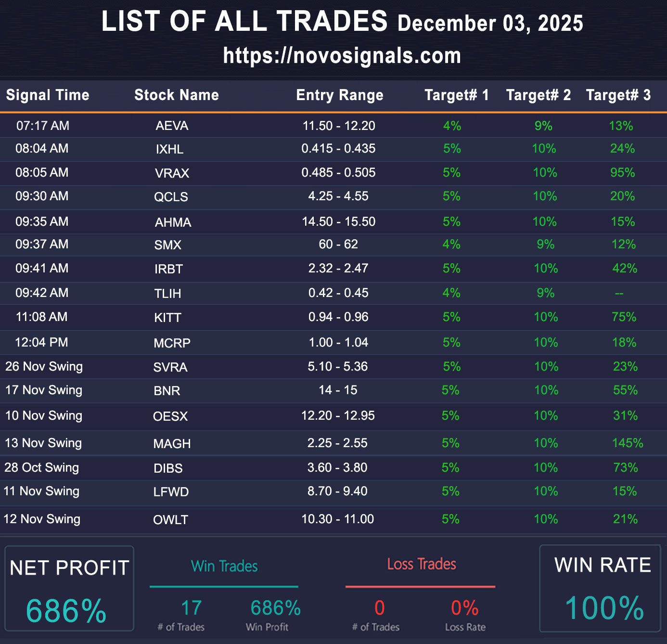Click the Signal Time column header
667x644 pixels.
(48, 95)
